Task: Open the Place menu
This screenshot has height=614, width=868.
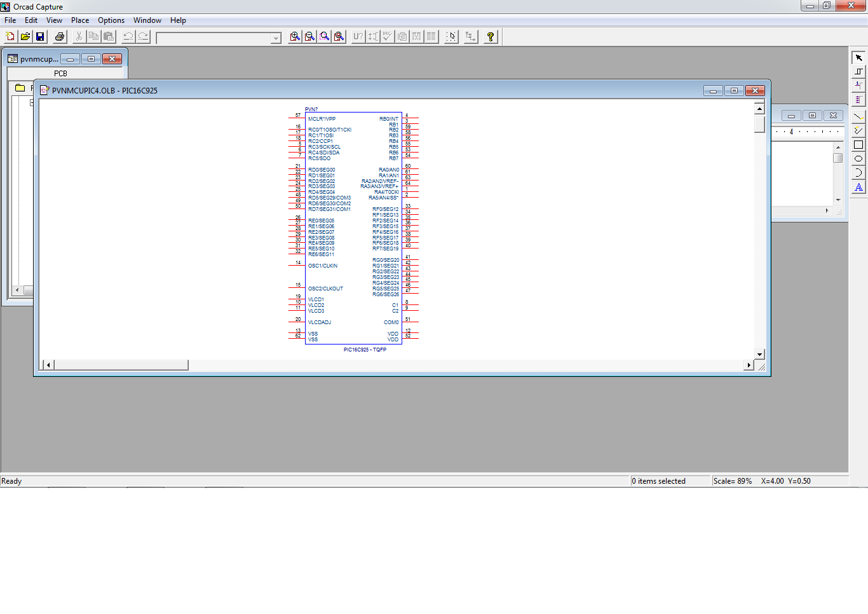Action: [x=80, y=20]
